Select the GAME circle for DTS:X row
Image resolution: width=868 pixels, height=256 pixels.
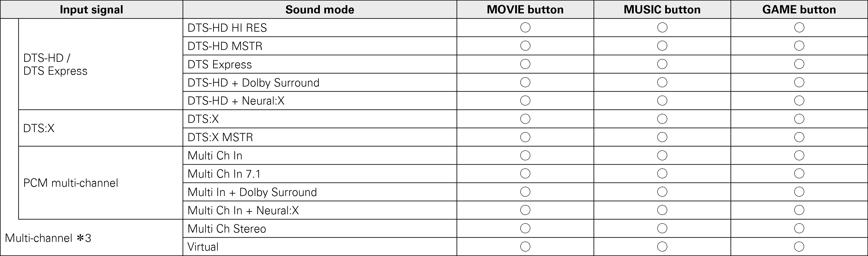799,119
